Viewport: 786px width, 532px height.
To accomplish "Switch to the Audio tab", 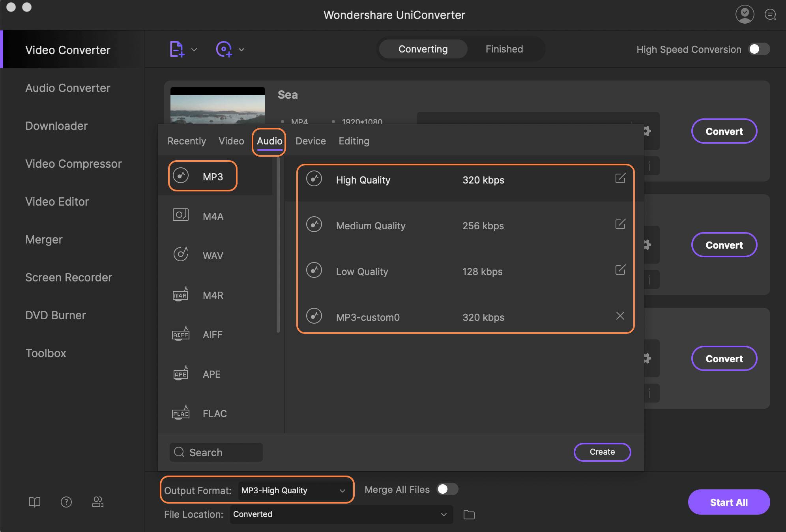I will 268,141.
